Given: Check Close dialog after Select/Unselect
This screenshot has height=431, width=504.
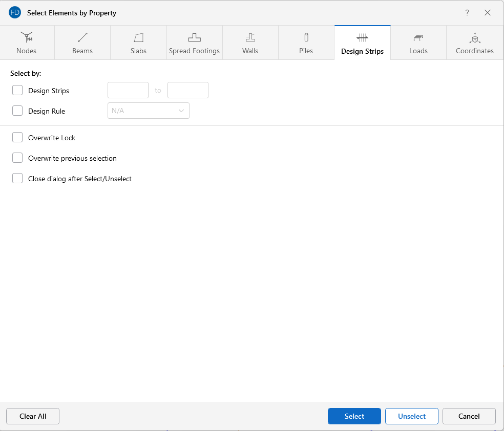Looking at the screenshot, I should tap(18, 179).
